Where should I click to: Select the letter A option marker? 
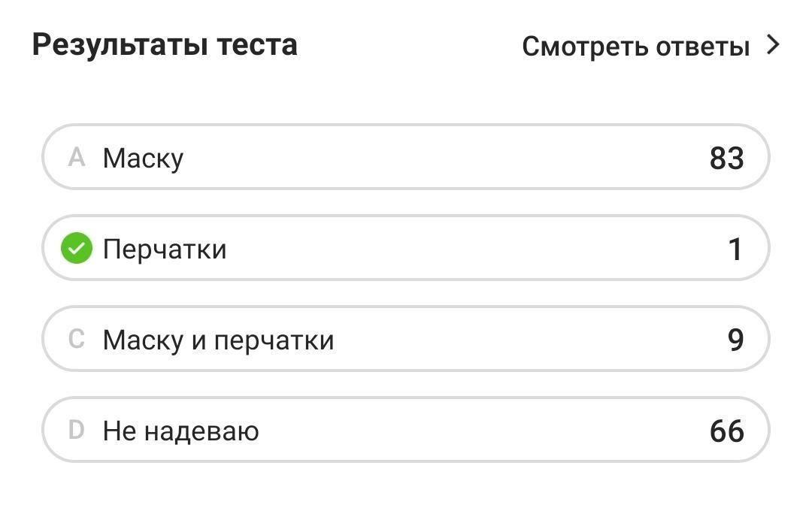pos(76,158)
